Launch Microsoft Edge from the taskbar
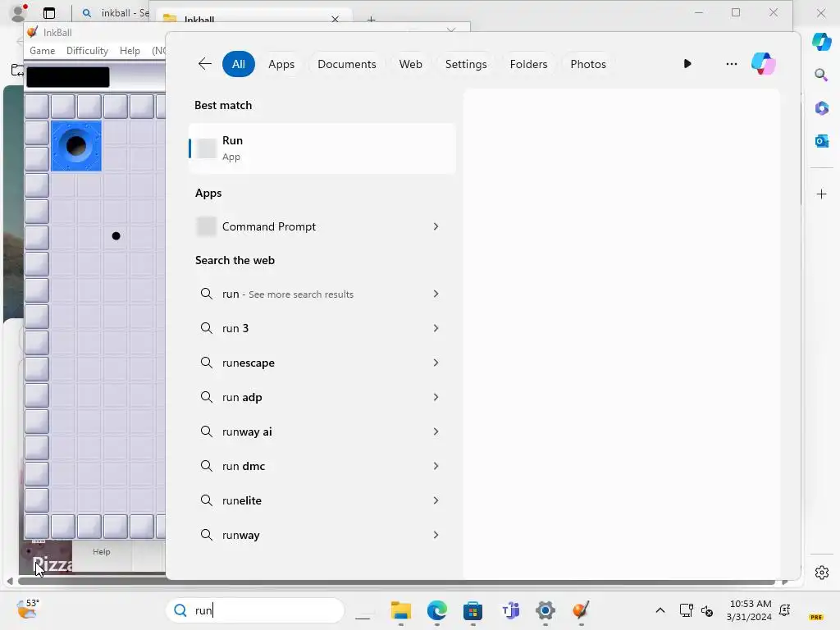The width and height of the screenshot is (840, 630). pyautogui.click(x=437, y=610)
